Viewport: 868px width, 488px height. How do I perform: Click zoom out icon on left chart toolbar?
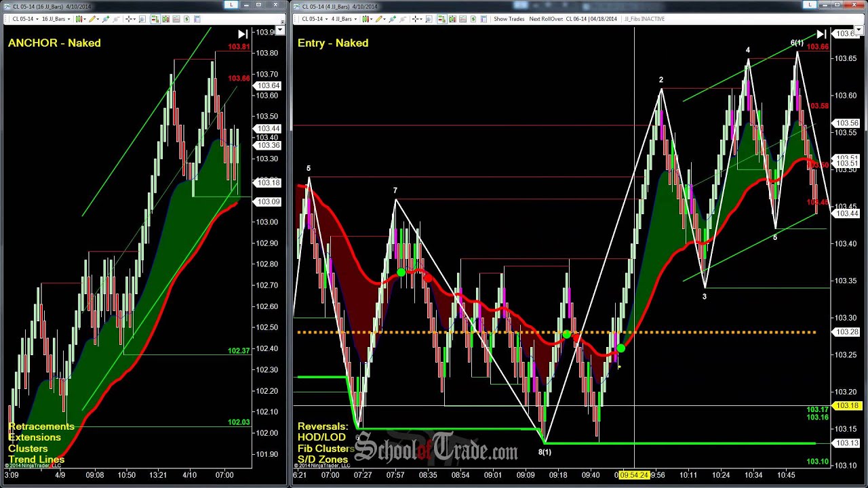click(117, 19)
